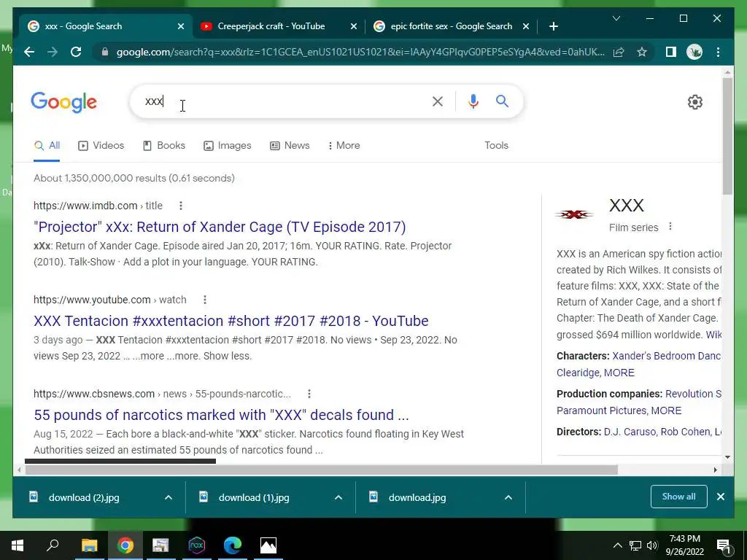Open Return of Xander Cage IMDb result

(220, 227)
